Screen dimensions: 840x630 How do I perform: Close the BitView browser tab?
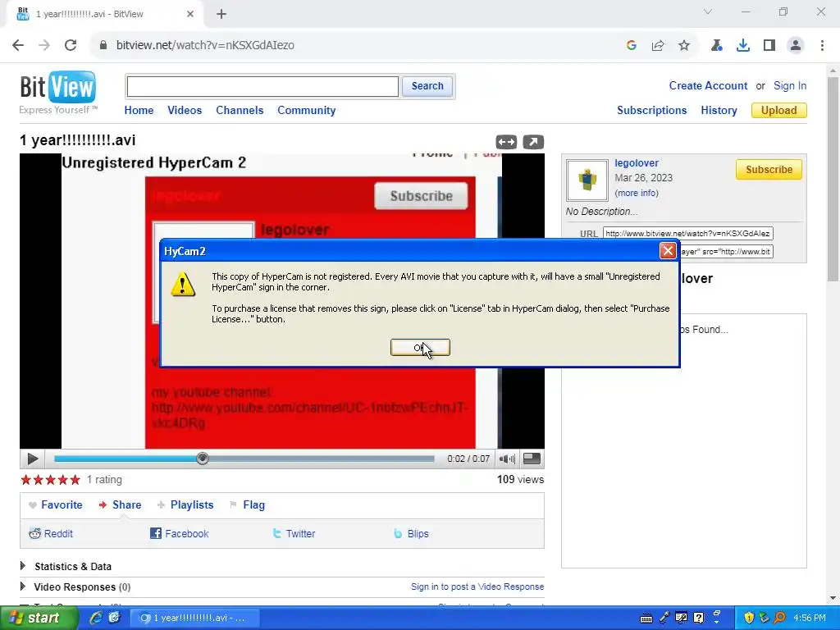[190, 14]
